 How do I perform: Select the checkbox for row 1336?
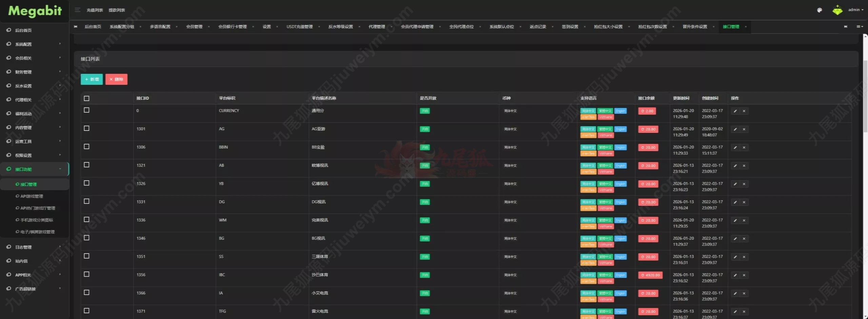(86, 220)
